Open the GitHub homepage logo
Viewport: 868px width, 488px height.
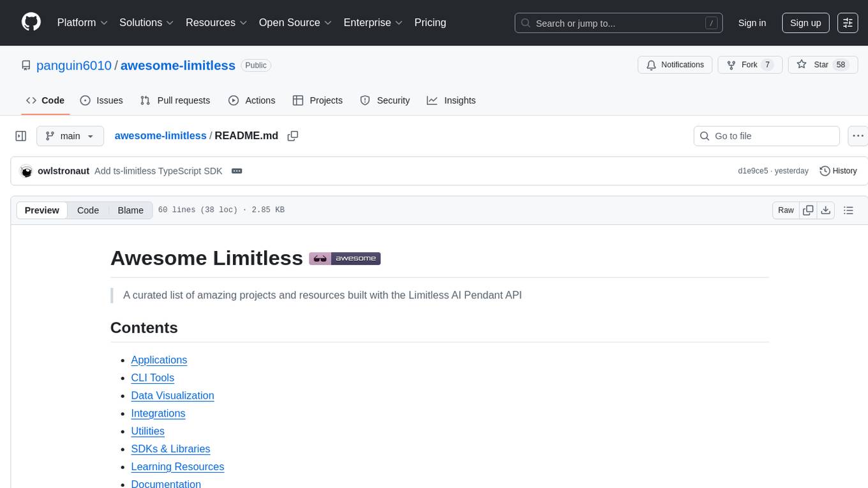(31, 22)
